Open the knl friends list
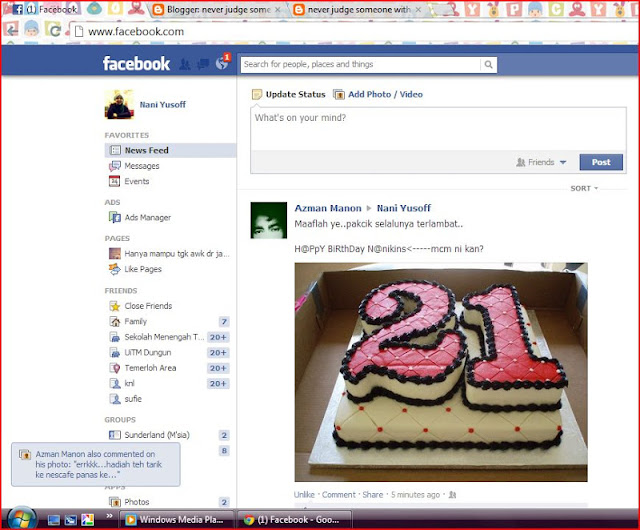This screenshot has width=640, height=530. [x=129, y=384]
